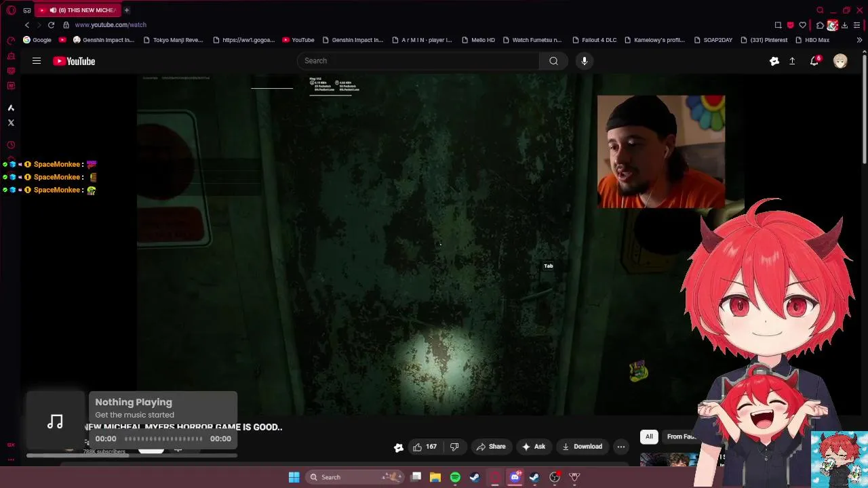868x488 pixels.
Task: Toggle Opera ad blocker shield icon
Action: 790,25
